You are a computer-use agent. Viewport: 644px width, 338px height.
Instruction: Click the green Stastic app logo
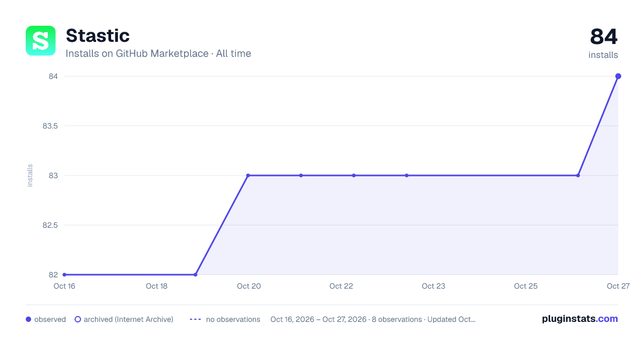41,41
